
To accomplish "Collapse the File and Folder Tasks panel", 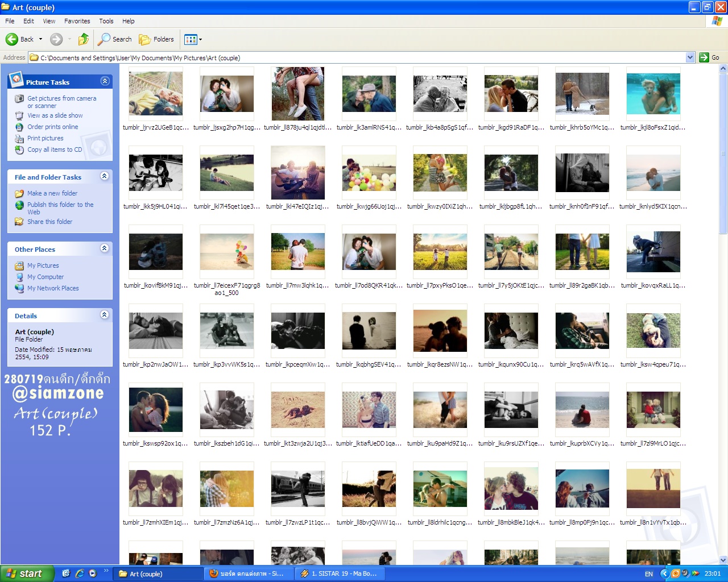I will (105, 176).
